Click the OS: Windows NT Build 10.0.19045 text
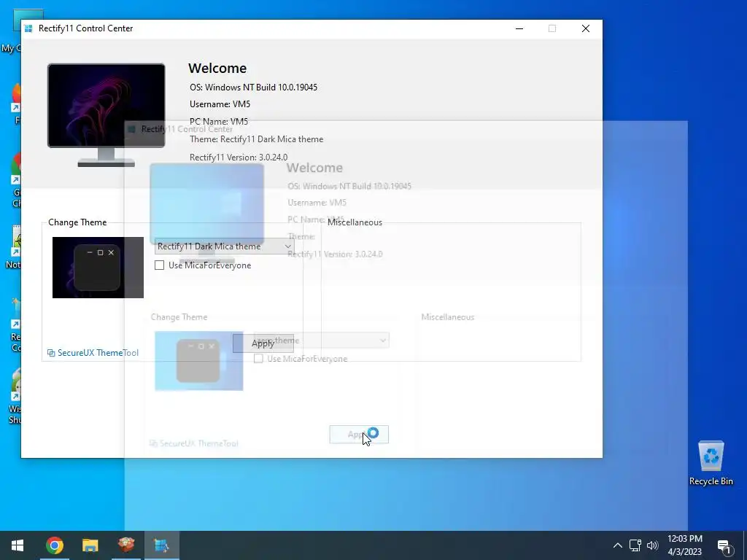 253,87
